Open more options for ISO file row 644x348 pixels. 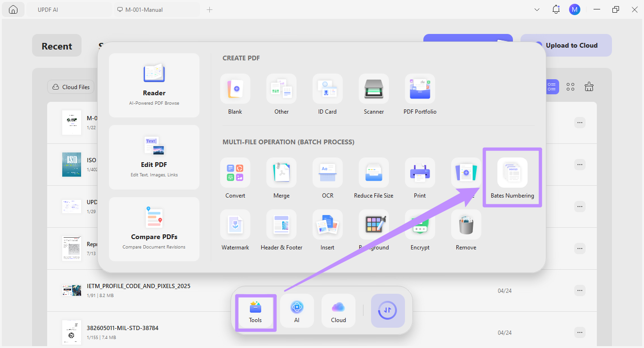point(580,165)
